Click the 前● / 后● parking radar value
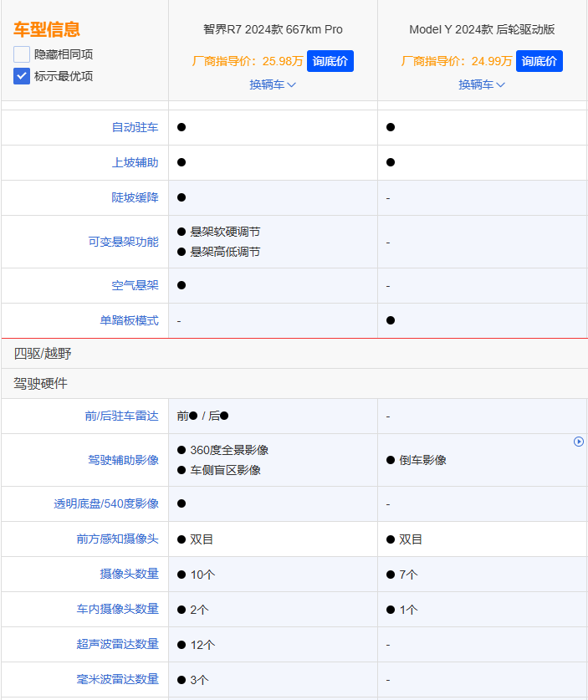Viewport: 588px width, 700px height. click(202, 416)
